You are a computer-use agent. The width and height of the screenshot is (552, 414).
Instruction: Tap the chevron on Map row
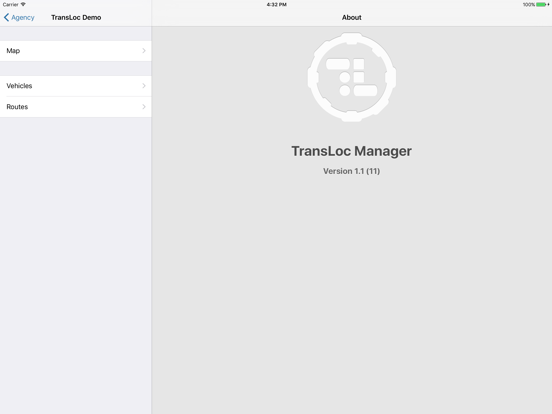coord(144,51)
